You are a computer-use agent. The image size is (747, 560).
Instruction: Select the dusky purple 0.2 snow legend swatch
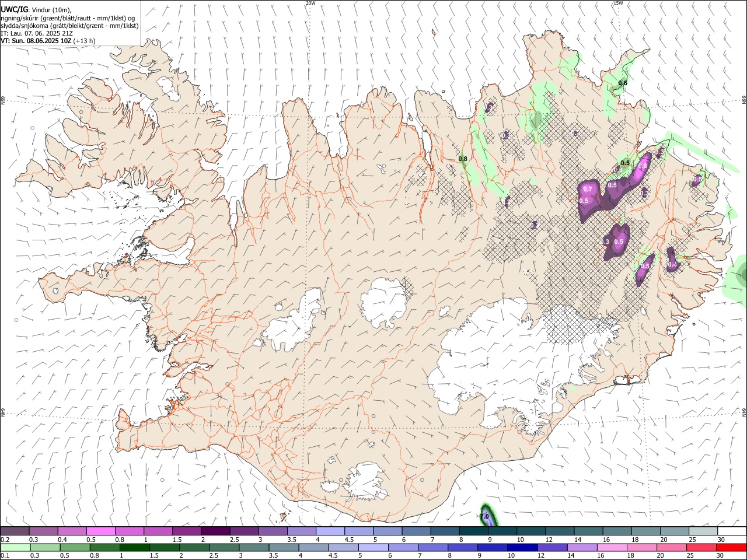pos(15,531)
